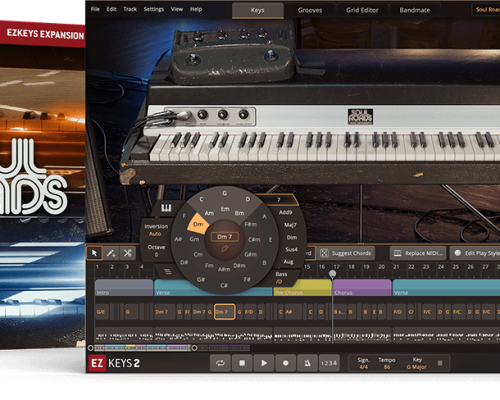Click the pencil edit icon under Dm 7

tap(224, 249)
